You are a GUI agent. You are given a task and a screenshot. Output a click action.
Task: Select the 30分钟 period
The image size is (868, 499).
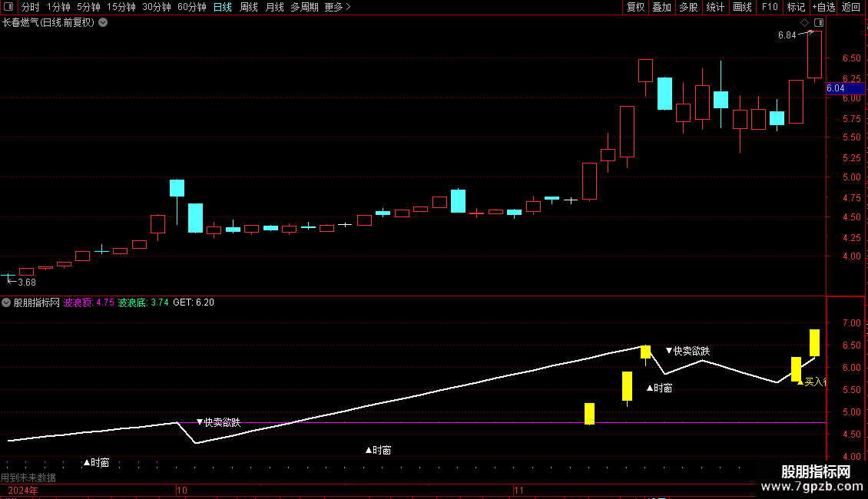pos(157,7)
